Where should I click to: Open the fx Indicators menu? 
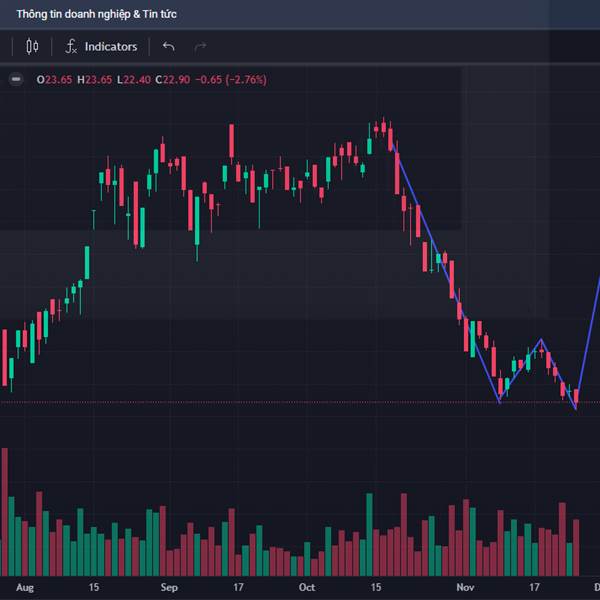[x=101, y=46]
